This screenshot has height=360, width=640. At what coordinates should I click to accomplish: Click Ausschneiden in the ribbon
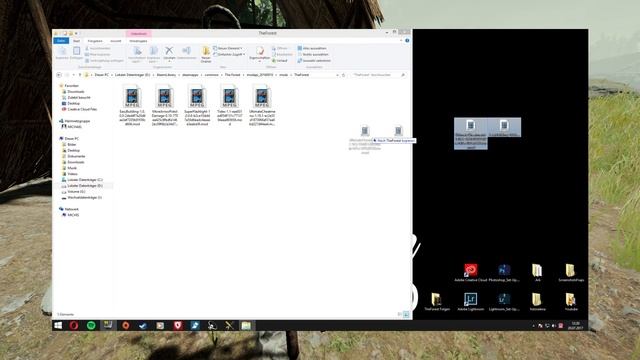98,48
